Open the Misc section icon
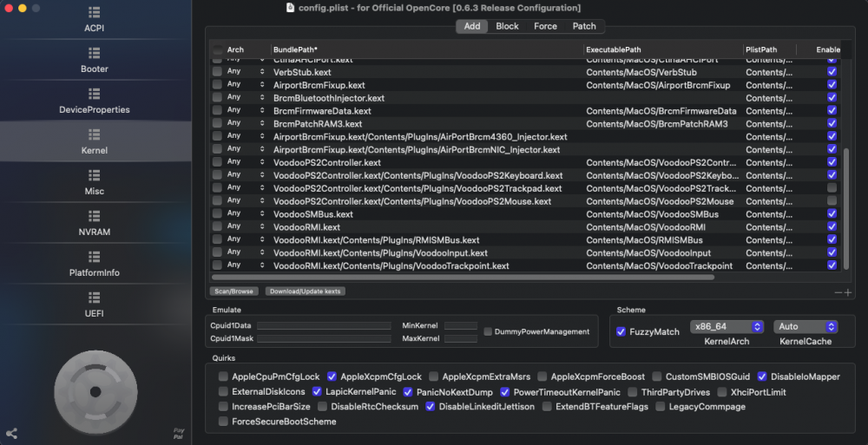Viewport: 868px width, 445px height. (x=94, y=175)
